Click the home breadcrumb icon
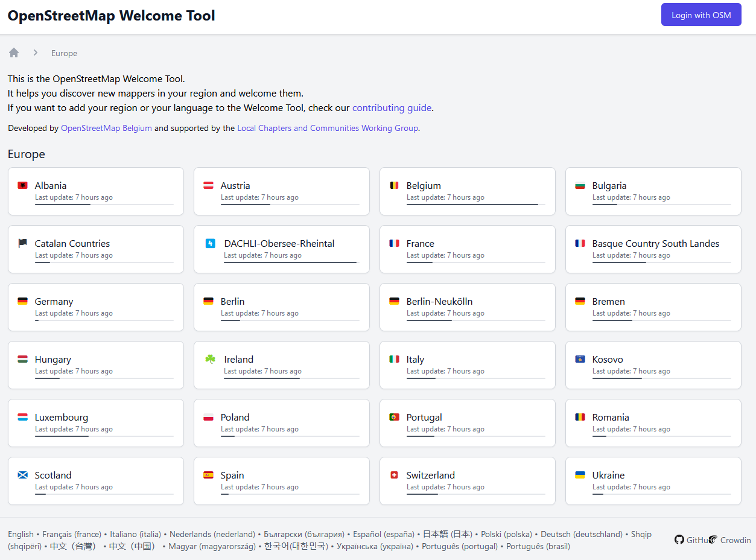 tap(14, 52)
